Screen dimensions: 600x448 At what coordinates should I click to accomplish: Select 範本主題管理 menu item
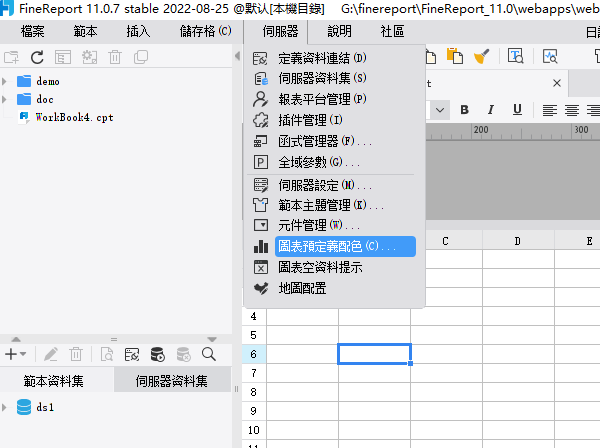(332, 205)
